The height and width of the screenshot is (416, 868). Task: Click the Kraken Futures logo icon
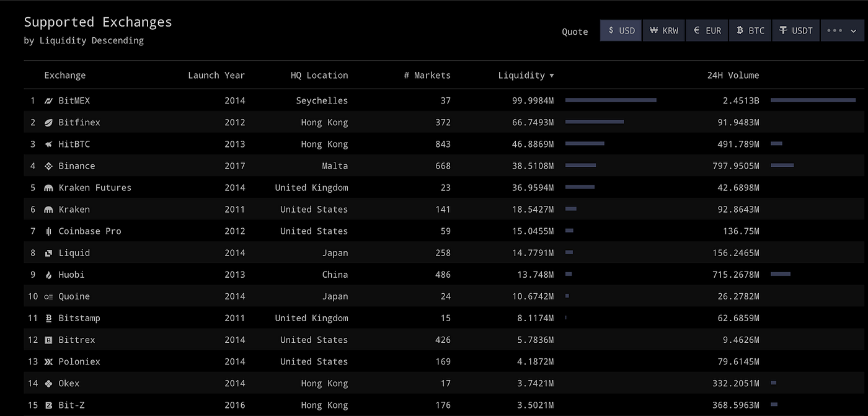[49, 188]
